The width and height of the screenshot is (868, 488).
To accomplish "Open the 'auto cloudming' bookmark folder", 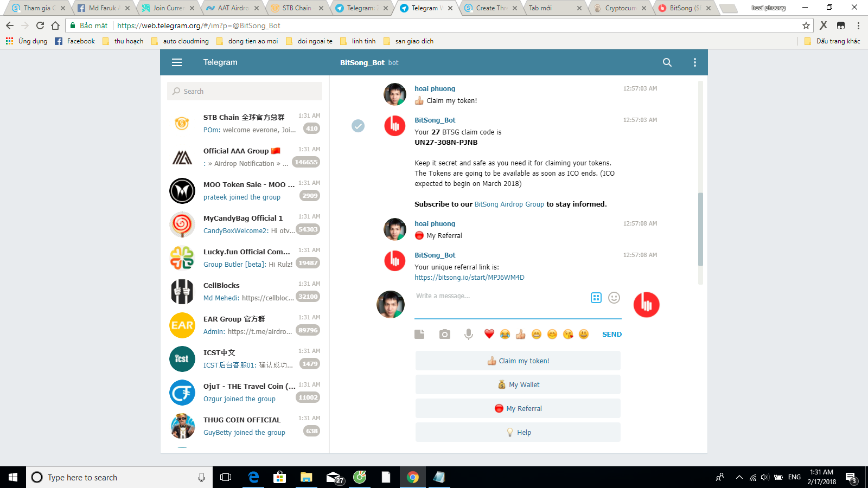I will (x=180, y=41).
